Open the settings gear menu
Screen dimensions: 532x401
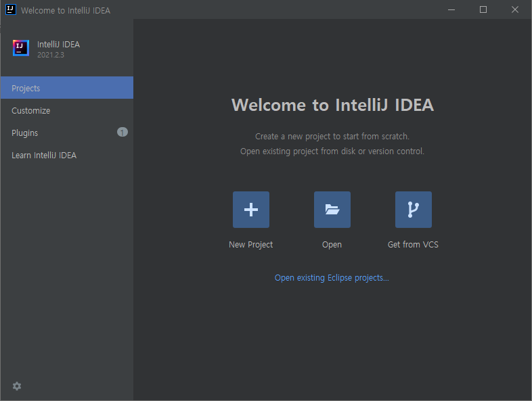[x=17, y=386]
